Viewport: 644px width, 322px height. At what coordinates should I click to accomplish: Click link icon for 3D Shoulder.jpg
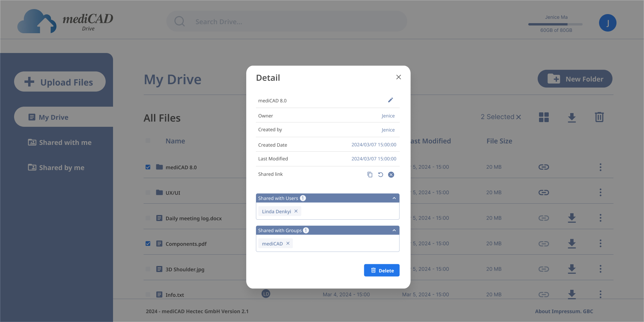(x=544, y=269)
